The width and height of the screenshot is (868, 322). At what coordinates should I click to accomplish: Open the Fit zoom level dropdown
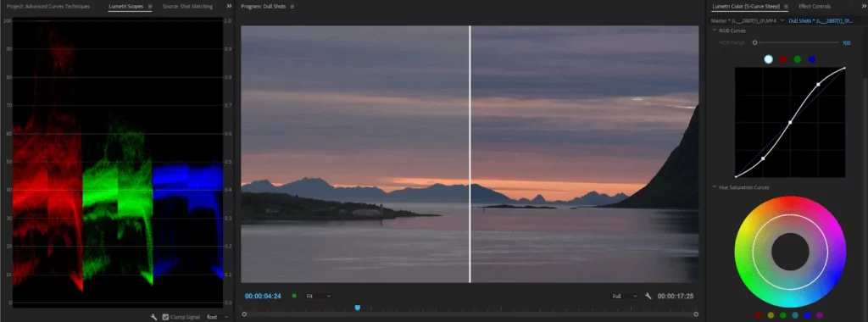[319, 296]
